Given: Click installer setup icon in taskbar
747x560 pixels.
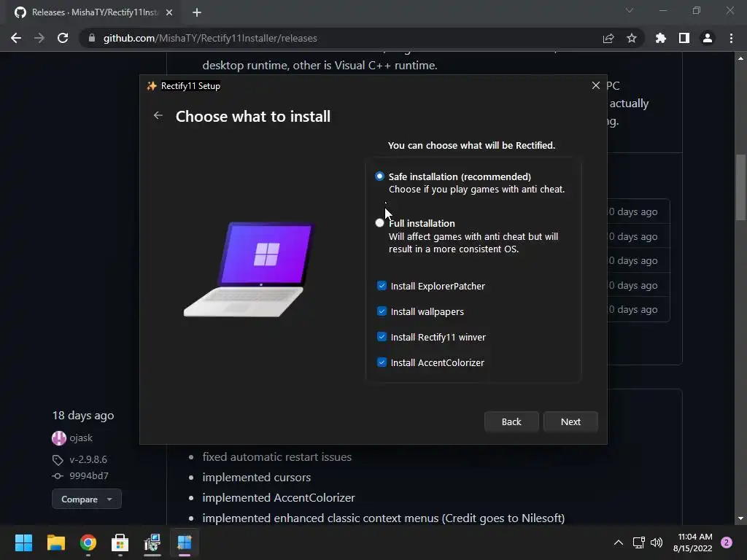Looking at the screenshot, I should tap(152, 542).
